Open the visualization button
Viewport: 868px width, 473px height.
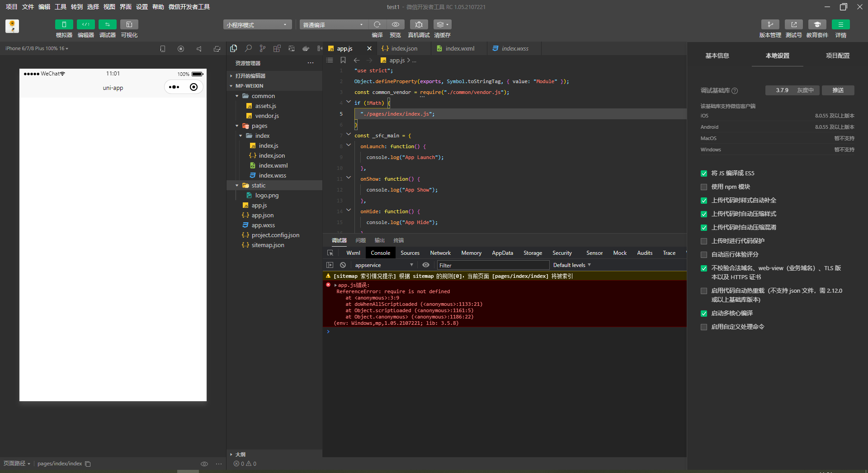pos(129,24)
